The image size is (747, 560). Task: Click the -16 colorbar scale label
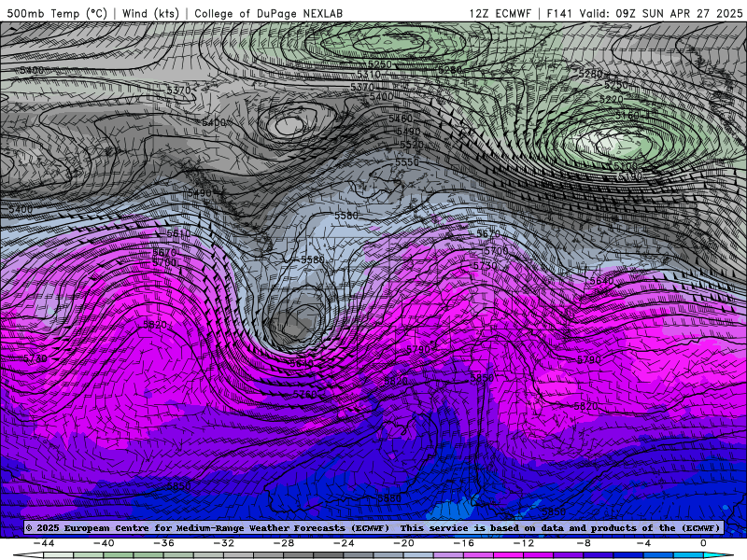tap(463, 543)
